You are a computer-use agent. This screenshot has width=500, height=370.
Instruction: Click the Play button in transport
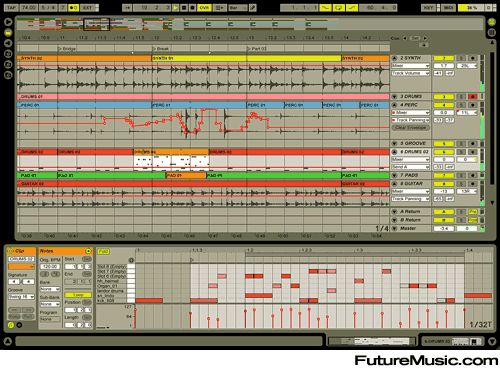[175, 7]
